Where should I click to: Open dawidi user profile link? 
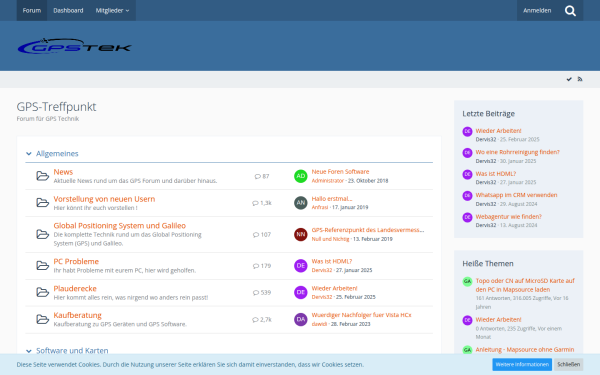click(319, 324)
